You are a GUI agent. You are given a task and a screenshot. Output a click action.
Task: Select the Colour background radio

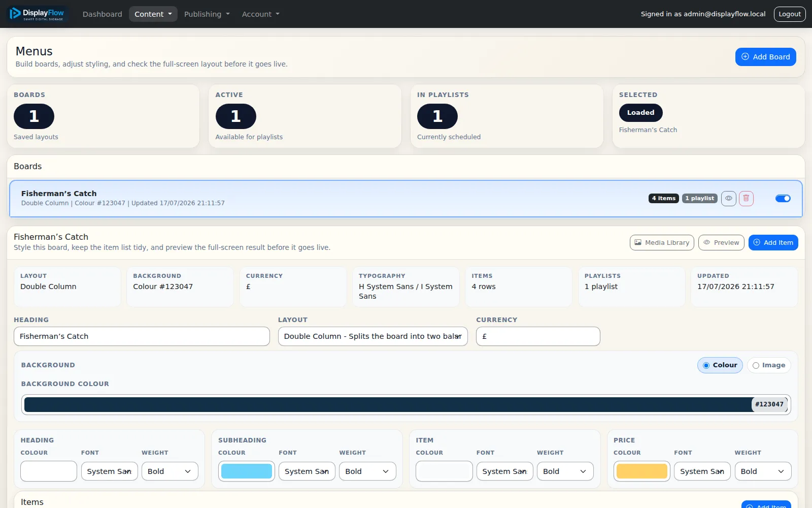coord(720,365)
